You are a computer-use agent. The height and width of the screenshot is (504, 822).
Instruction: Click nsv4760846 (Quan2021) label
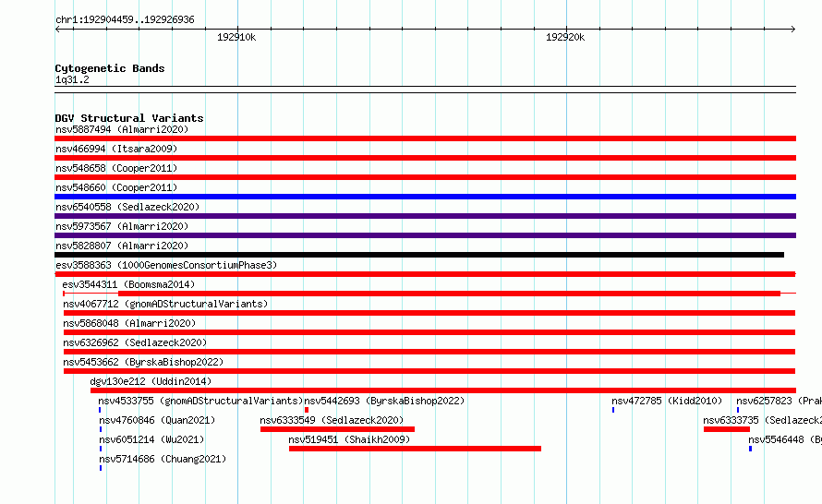point(157,420)
